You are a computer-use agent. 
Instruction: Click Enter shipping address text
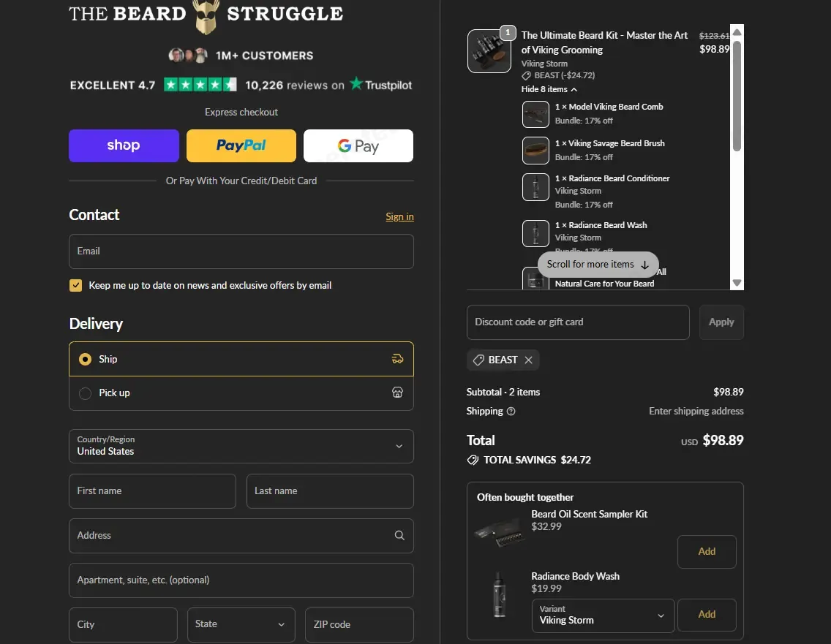pos(696,411)
